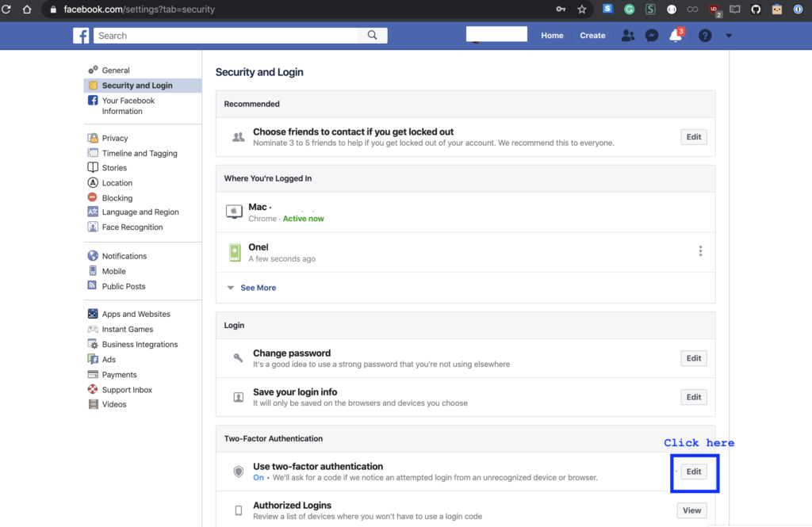This screenshot has height=527, width=812.
Task: Edit two-factor authentication settings
Action: [694, 471]
